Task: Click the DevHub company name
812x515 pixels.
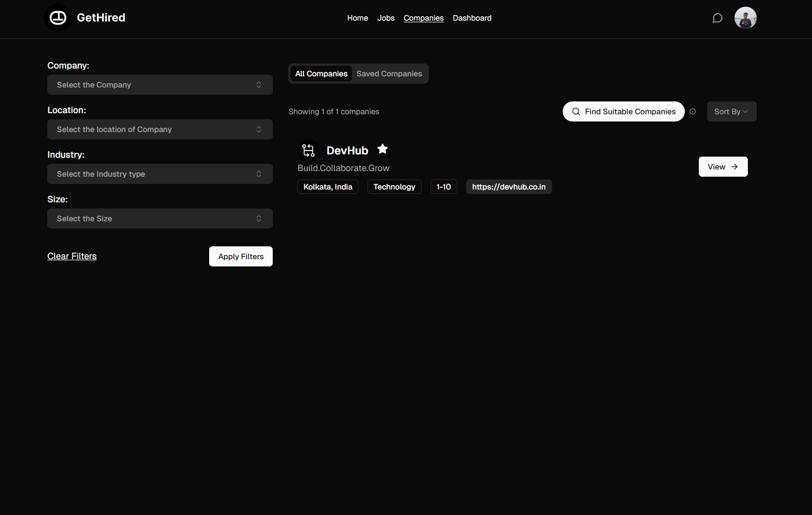Action: tap(347, 150)
